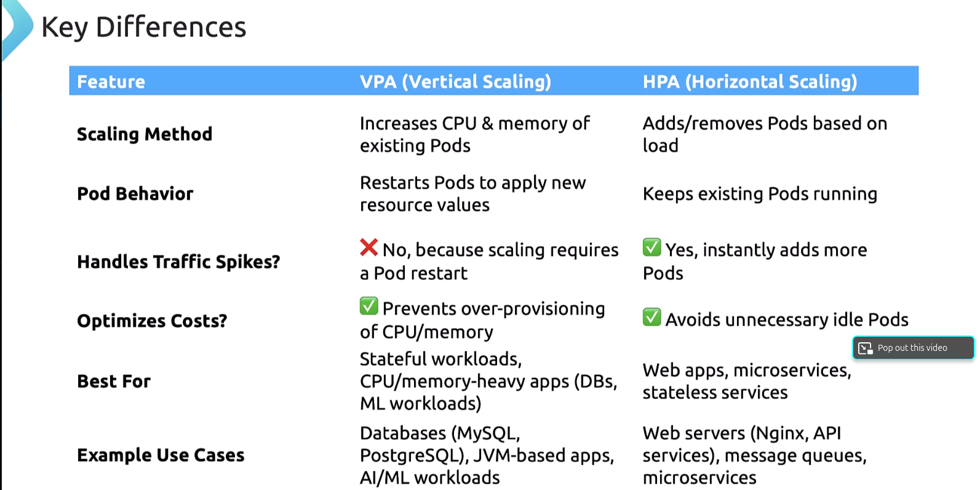The height and width of the screenshot is (490, 980).
Task: Click the "Keeps existing Pods running" cell
Action: [x=759, y=194]
